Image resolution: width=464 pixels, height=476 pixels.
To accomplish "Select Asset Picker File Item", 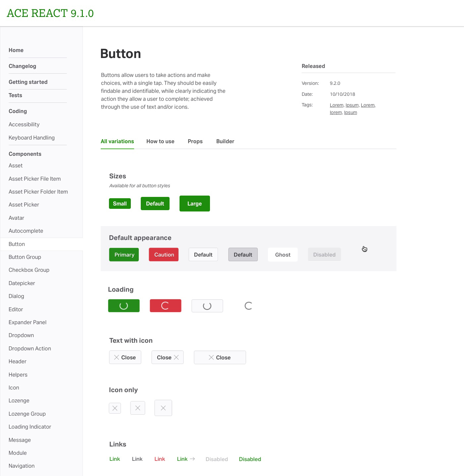I will [x=34, y=179].
